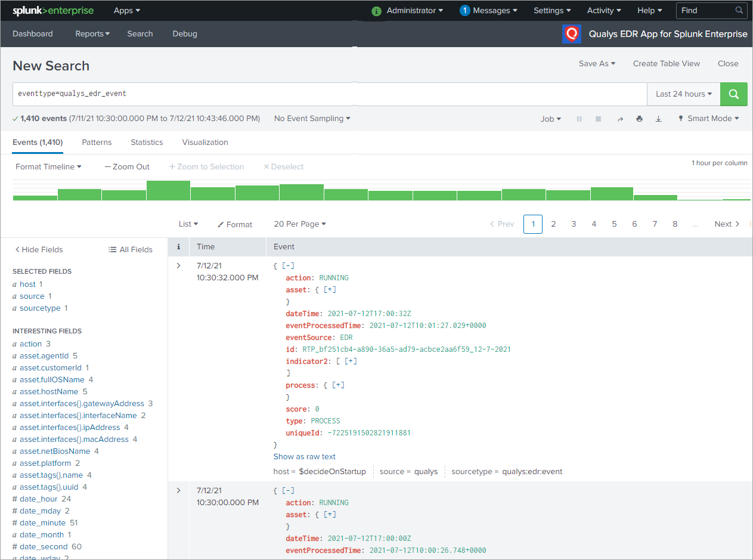Image resolution: width=753 pixels, height=560 pixels.
Task: Click the print search results icon
Action: pyautogui.click(x=639, y=118)
